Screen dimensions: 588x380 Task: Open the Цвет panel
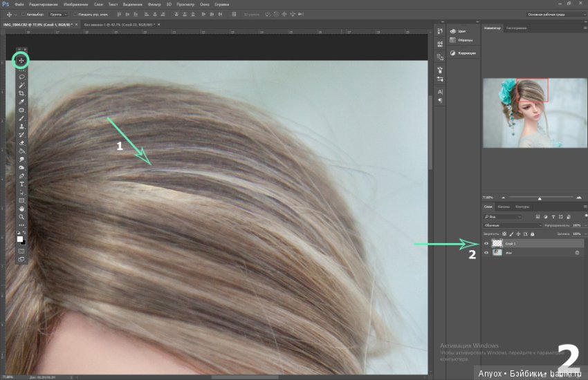click(458, 31)
